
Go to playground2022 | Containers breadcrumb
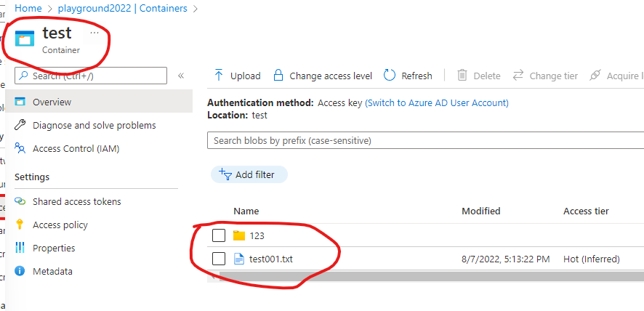coord(122,8)
